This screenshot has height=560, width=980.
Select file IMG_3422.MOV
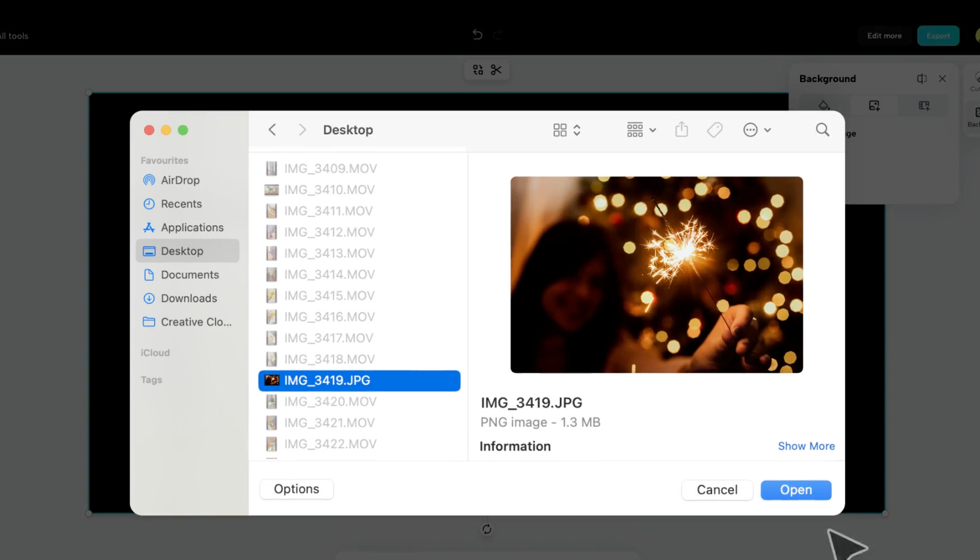click(x=359, y=444)
